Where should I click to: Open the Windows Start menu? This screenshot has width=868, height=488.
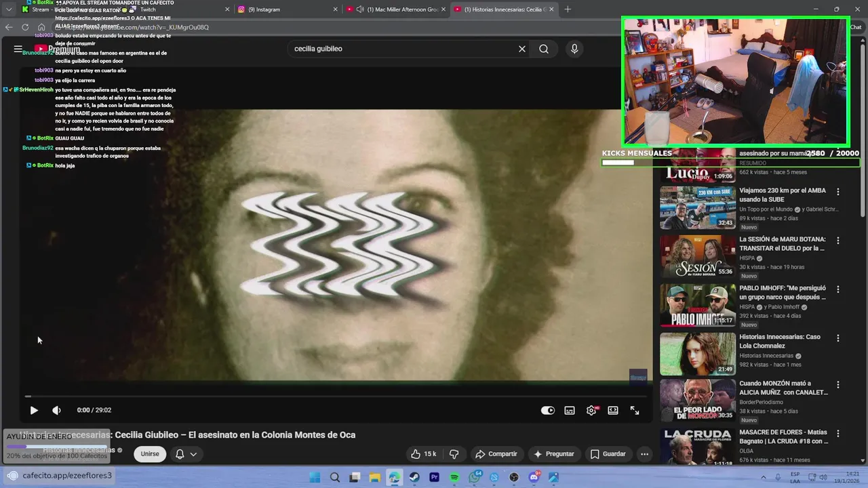[x=315, y=477]
